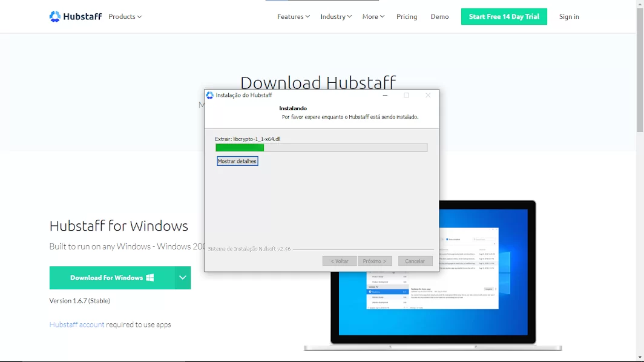Click the disabled Voltar button
The image size is (644, 362).
click(x=339, y=261)
